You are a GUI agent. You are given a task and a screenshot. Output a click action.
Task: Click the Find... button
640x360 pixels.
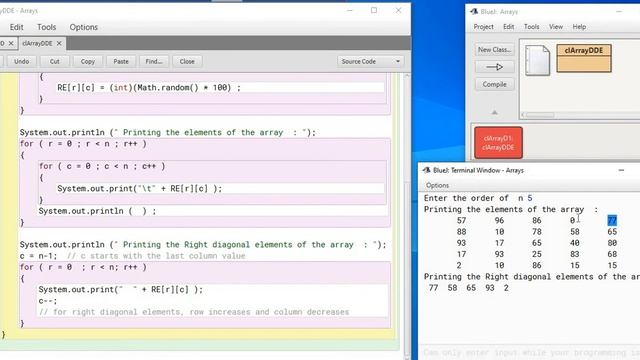(154, 61)
